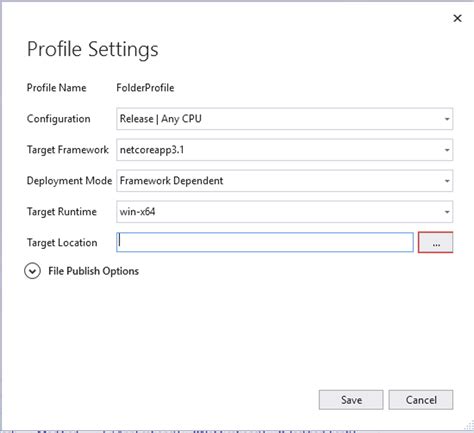The height and width of the screenshot is (433, 474).
Task: Click the Target Location text field
Action: tap(265, 242)
